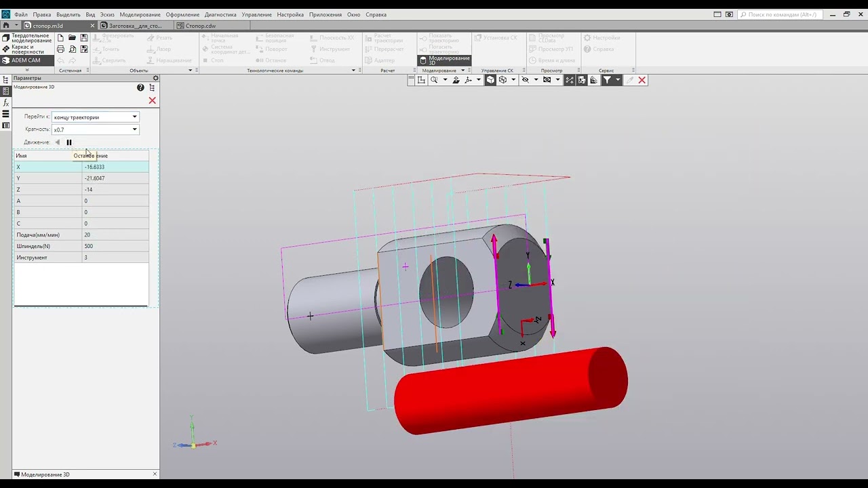Open the Правка menu
The width and height of the screenshot is (868, 488).
[x=41, y=14]
